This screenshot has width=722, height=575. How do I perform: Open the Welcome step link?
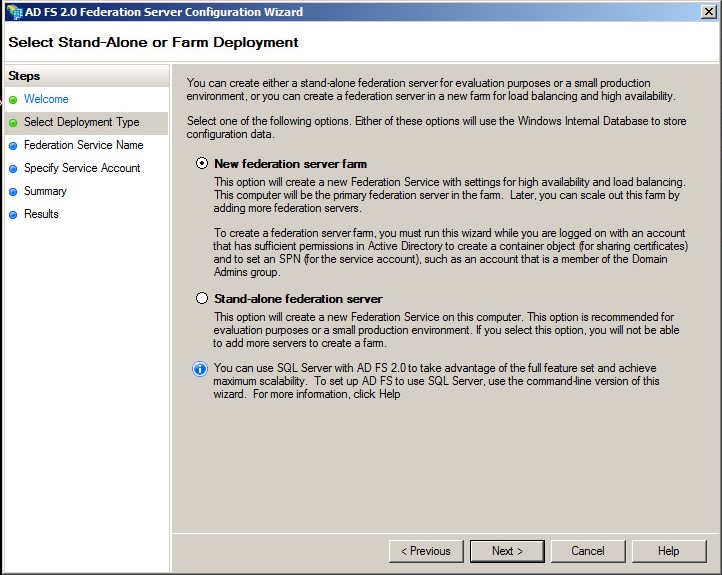pyautogui.click(x=46, y=99)
